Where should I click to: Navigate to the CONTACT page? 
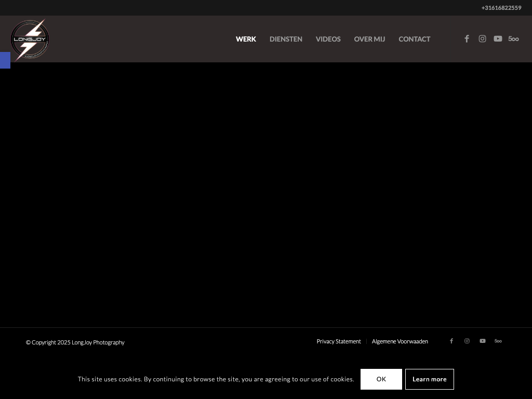pos(414,39)
